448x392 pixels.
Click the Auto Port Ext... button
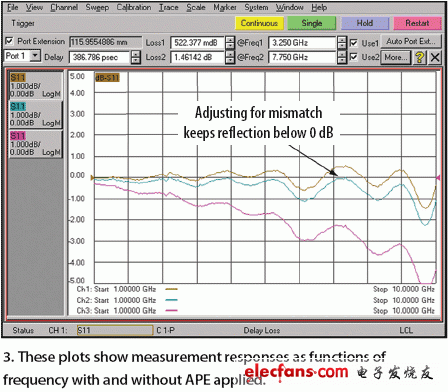click(x=411, y=41)
